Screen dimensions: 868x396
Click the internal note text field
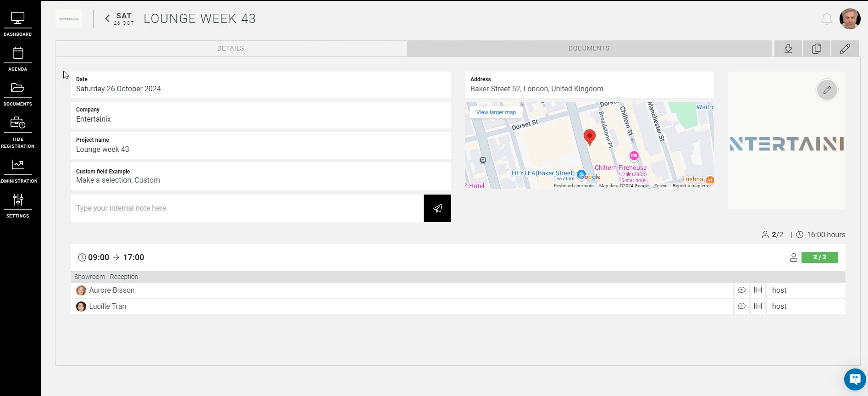click(247, 208)
